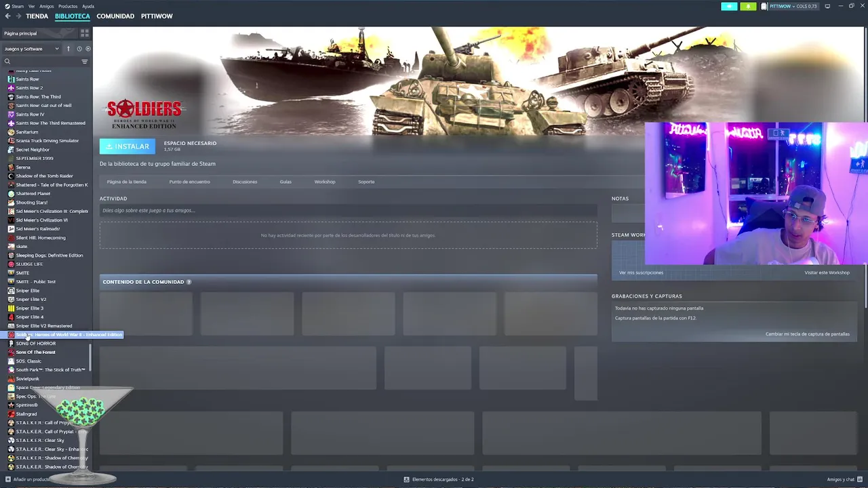The height and width of the screenshot is (488, 868).
Task: Expand the Juegos y Software dropdown
Action: [x=32, y=49]
